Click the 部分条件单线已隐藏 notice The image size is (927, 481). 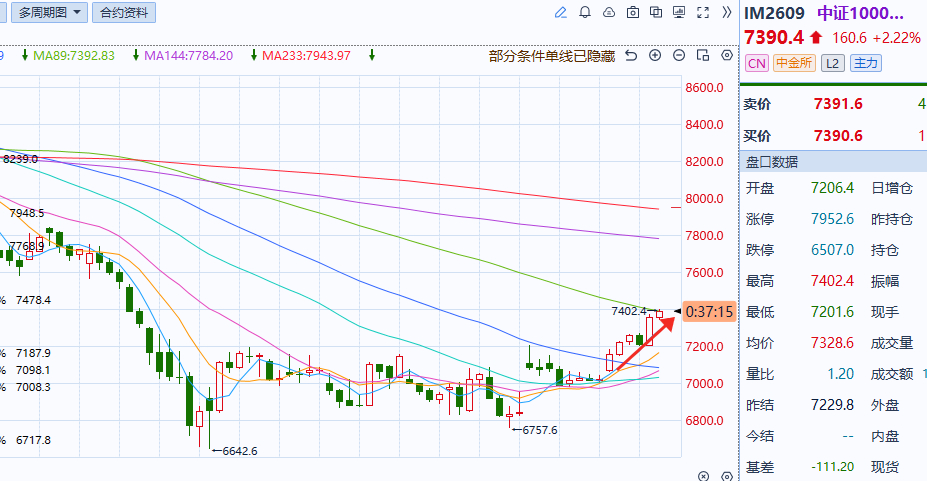(x=552, y=56)
